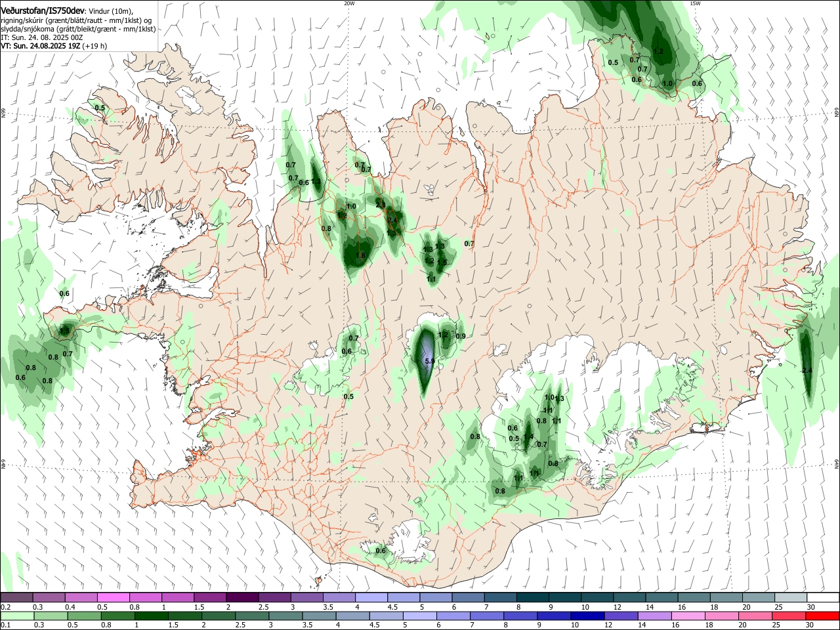
Task: Pick the periwinkle 4 swatch, top legend row
Action: (371, 597)
